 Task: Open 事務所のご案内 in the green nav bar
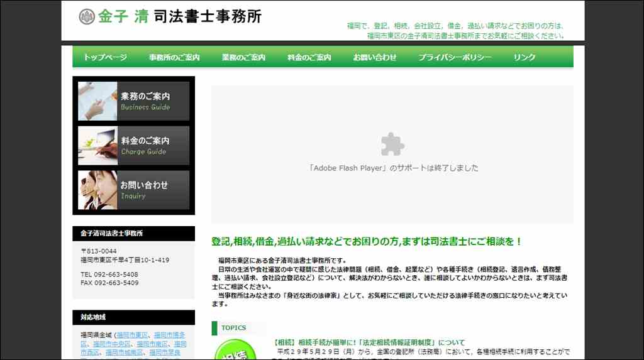click(x=174, y=57)
